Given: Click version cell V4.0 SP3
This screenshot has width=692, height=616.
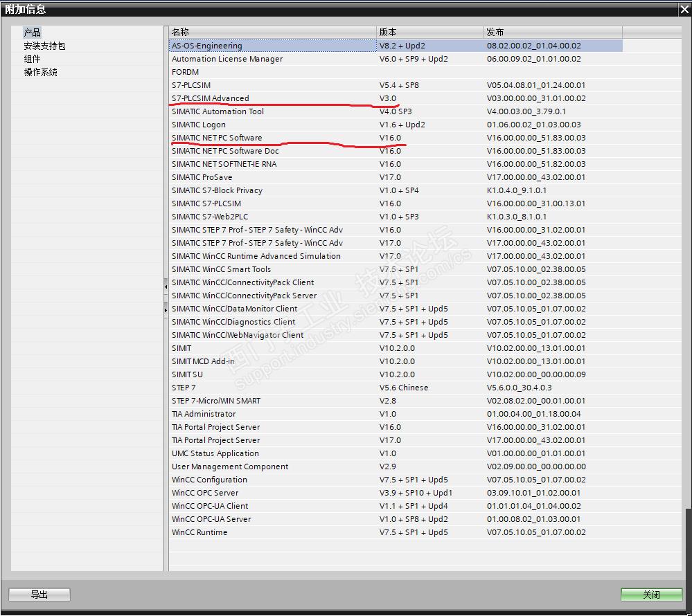Looking at the screenshot, I should (396, 111).
